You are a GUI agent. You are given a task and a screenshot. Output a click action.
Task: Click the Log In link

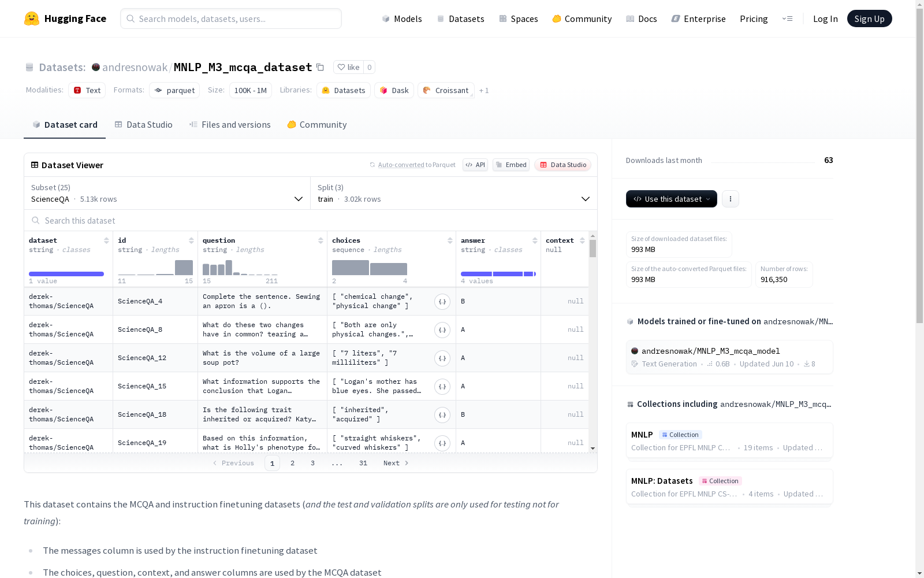click(825, 18)
